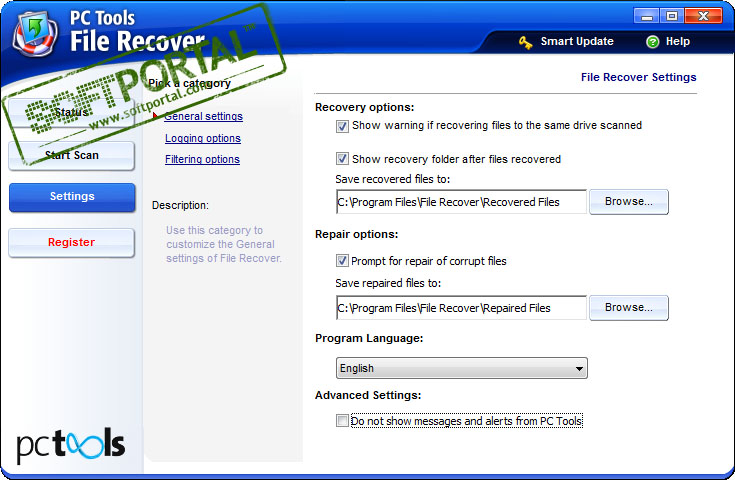735x480 pixels.
Task: Close the File Recover window
Action: point(703,16)
